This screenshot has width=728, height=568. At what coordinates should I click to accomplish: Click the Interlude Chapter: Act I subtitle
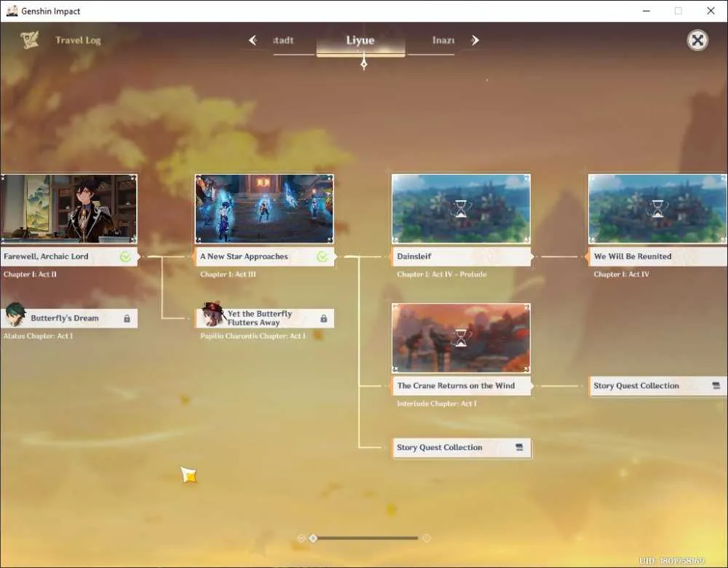pos(436,403)
